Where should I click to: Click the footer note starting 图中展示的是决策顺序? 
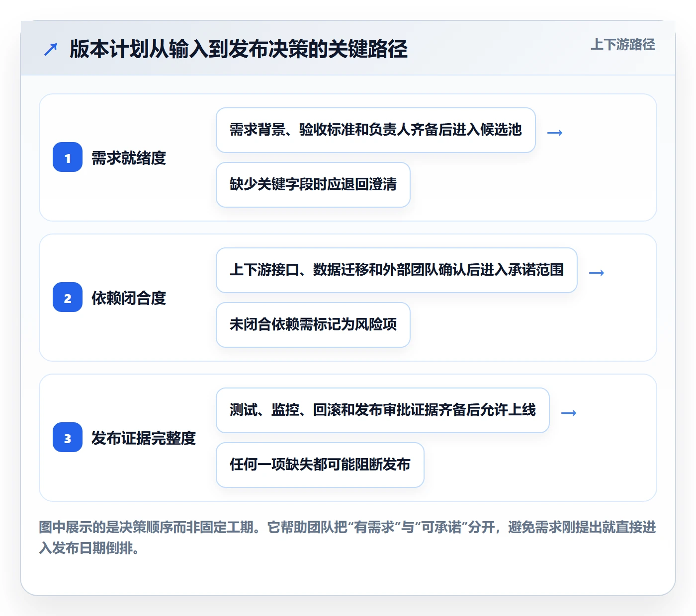348,537
